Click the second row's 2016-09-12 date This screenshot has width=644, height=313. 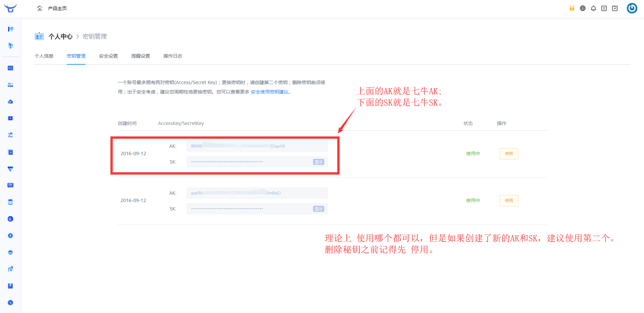pyautogui.click(x=133, y=200)
